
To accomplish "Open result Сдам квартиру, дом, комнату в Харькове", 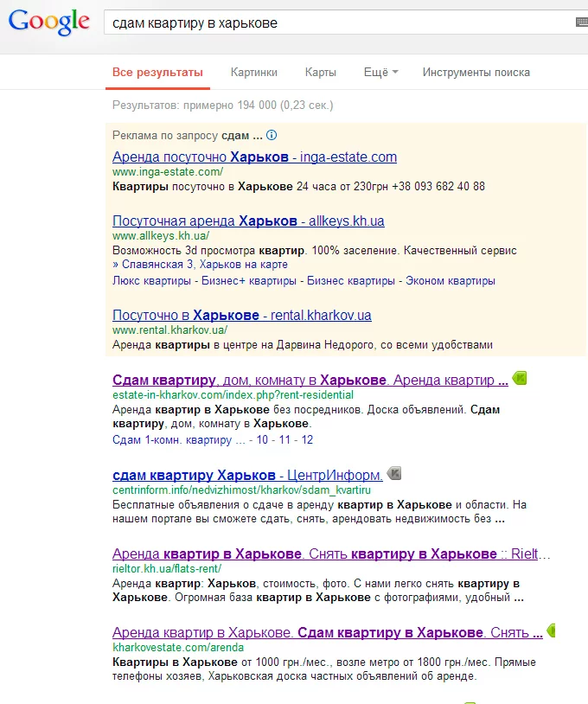I will 310,380.
